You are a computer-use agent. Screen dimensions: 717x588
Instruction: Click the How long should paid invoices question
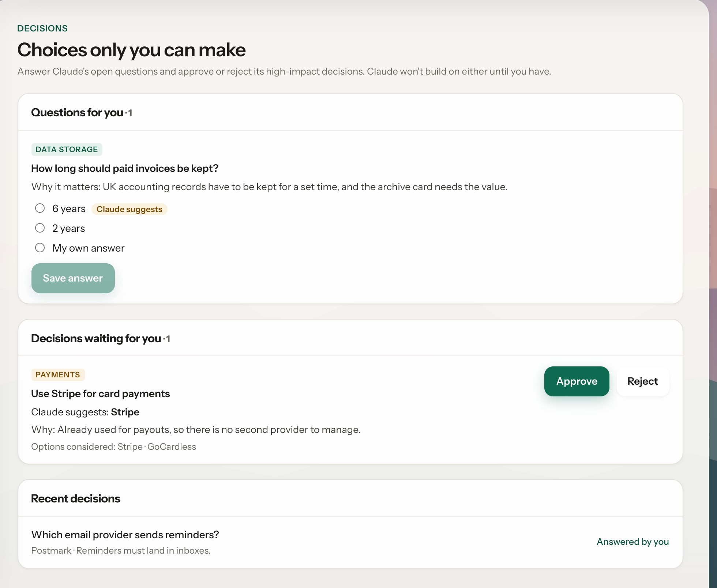(x=125, y=168)
